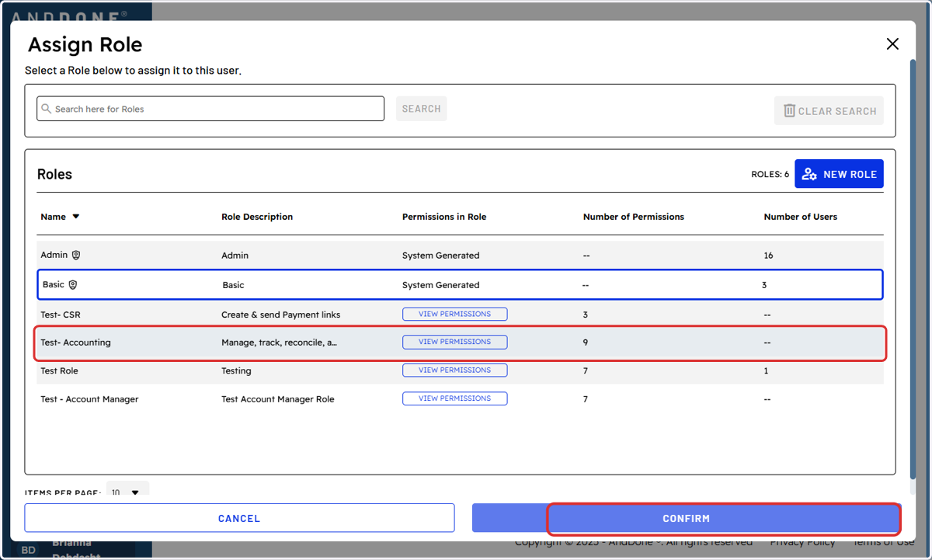Click the magnifier icon in the role search field
Screen dimensions: 932x560
point(47,109)
